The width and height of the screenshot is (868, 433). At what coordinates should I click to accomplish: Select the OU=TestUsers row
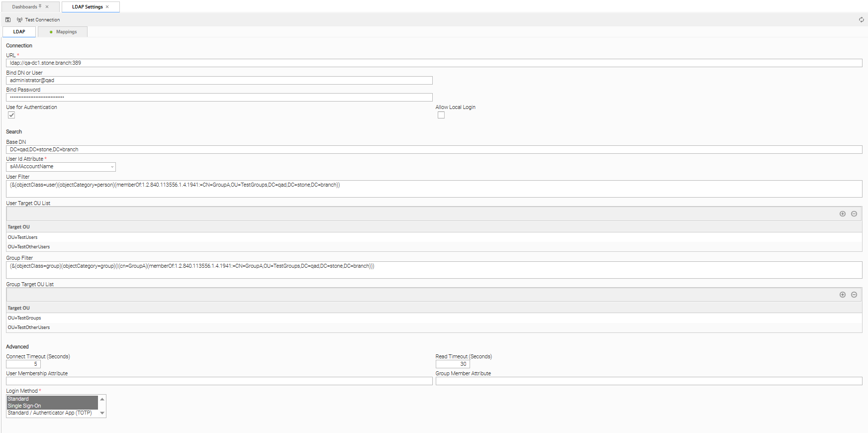click(x=23, y=237)
